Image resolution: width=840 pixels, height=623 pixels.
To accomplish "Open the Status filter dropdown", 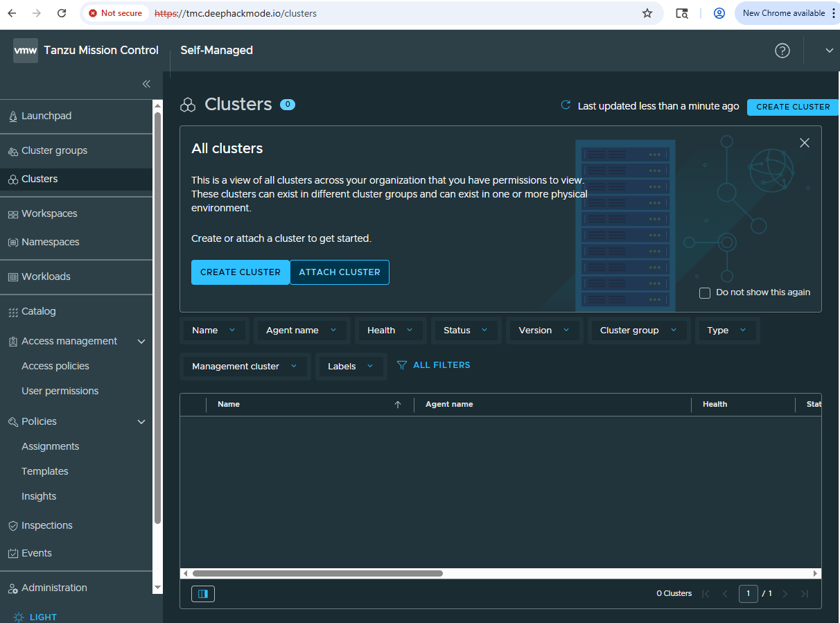I will point(466,331).
